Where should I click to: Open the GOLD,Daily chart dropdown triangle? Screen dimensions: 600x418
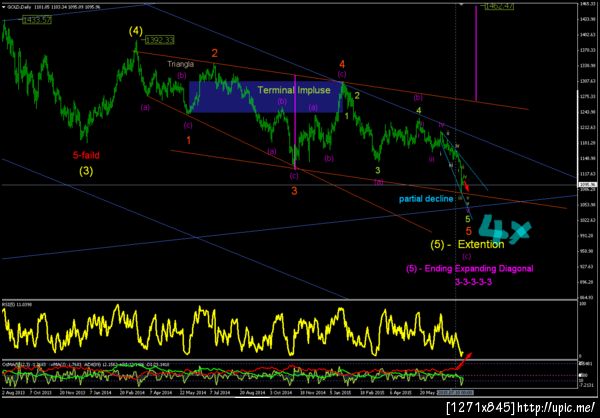[x=3, y=7]
